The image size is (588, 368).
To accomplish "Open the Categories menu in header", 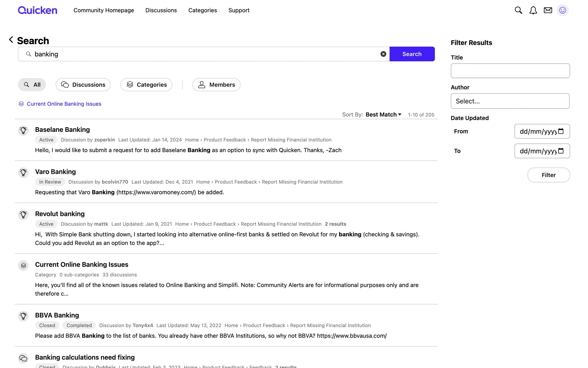I will click(202, 10).
